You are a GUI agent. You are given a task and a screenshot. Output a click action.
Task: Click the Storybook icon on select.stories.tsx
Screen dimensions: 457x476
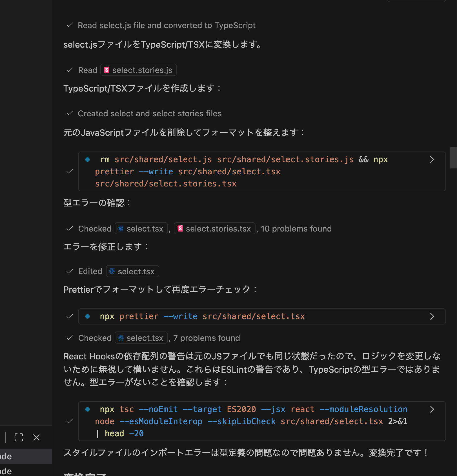pos(180,228)
